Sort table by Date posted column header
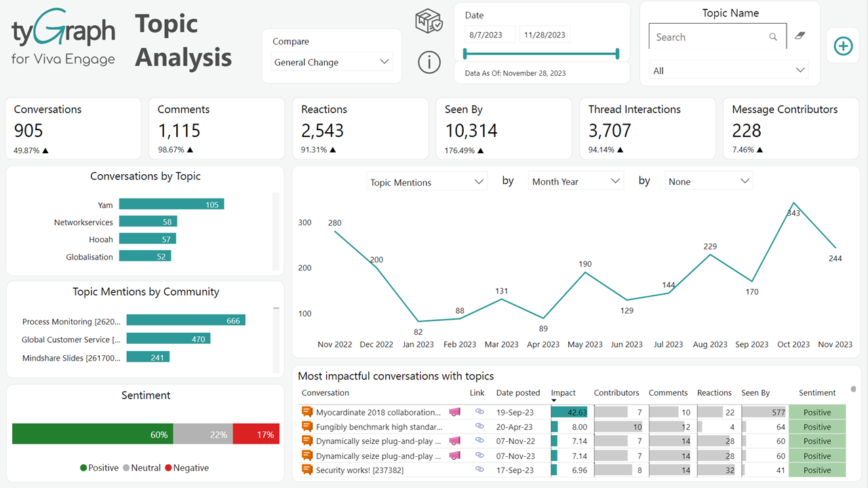The width and height of the screenshot is (868, 488). click(x=517, y=393)
